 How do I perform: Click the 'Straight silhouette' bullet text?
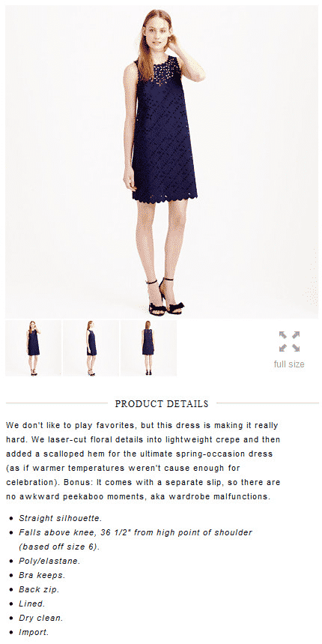click(x=61, y=518)
